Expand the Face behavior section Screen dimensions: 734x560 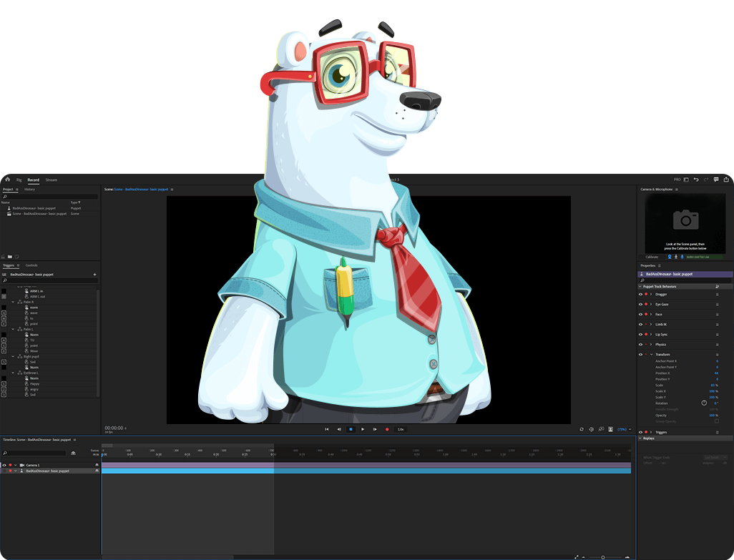click(651, 314)
